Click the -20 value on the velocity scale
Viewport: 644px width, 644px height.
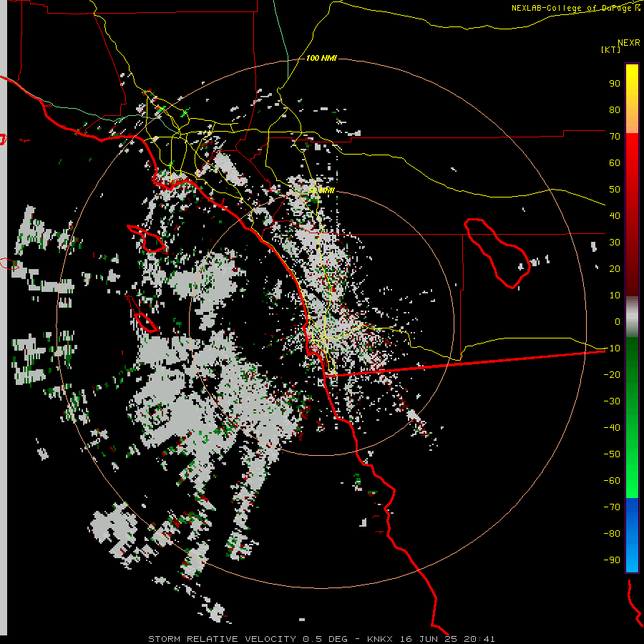pyautogui.click(x=612, y=374)
